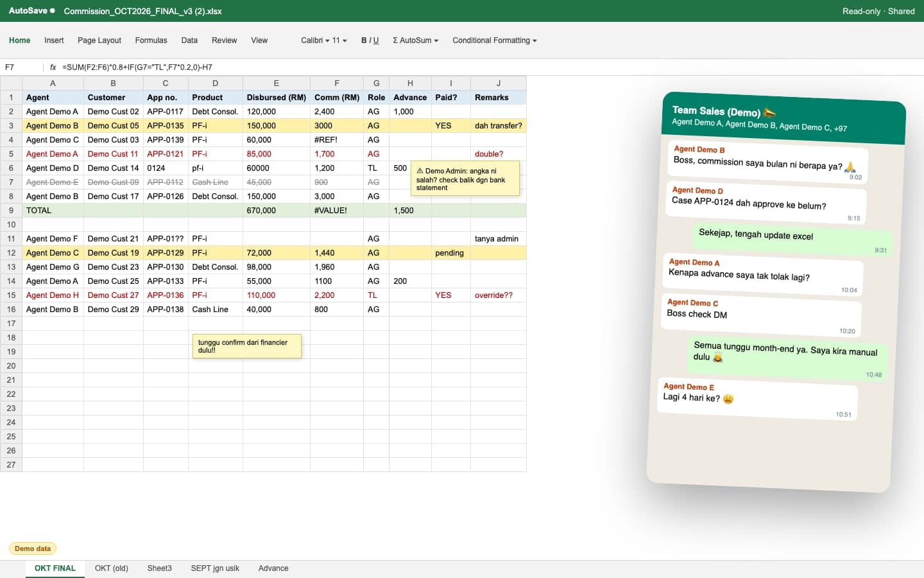Expand the font size 11 dropdown

(x=339, y=40)
